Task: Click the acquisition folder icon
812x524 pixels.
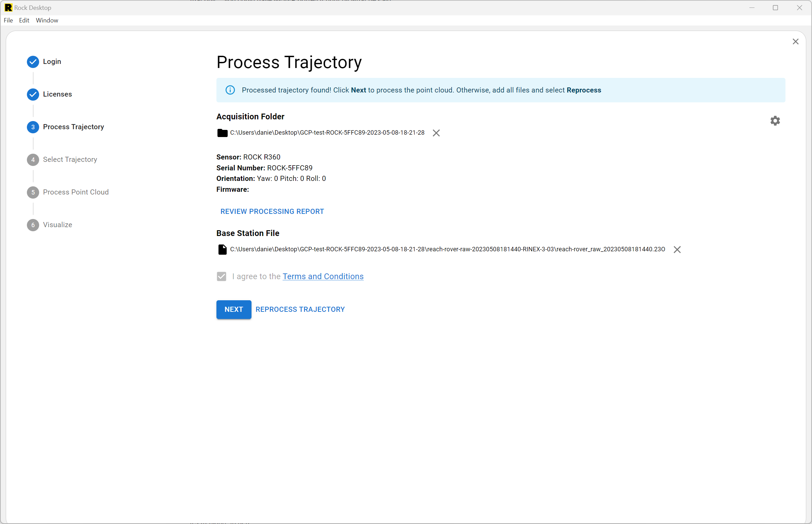Action: click(222, 133)
